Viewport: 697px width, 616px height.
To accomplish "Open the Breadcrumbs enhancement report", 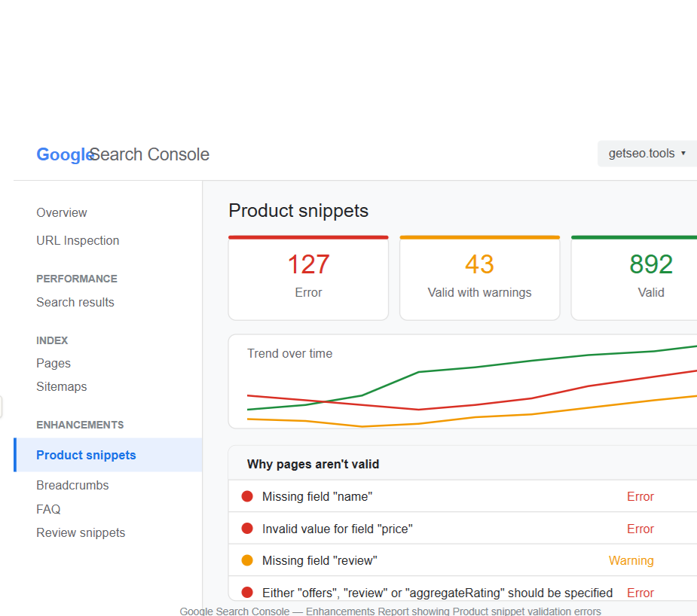I will pyautogui.click(x=72, y=485).
